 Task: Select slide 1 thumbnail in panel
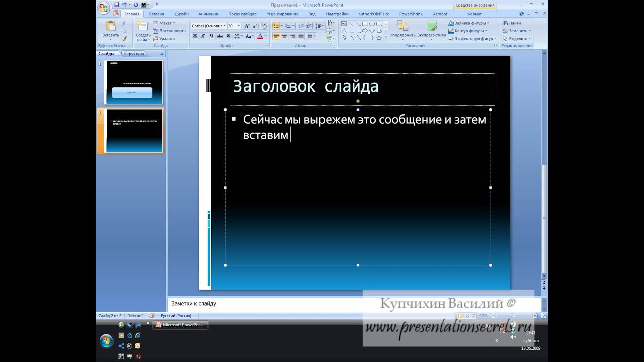click(x=133, y=82)
